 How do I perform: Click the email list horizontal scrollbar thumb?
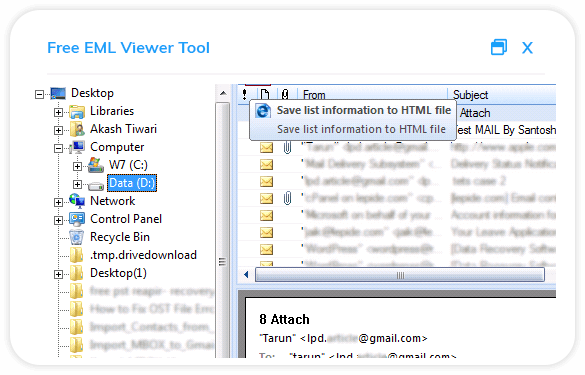click(400, 275)
